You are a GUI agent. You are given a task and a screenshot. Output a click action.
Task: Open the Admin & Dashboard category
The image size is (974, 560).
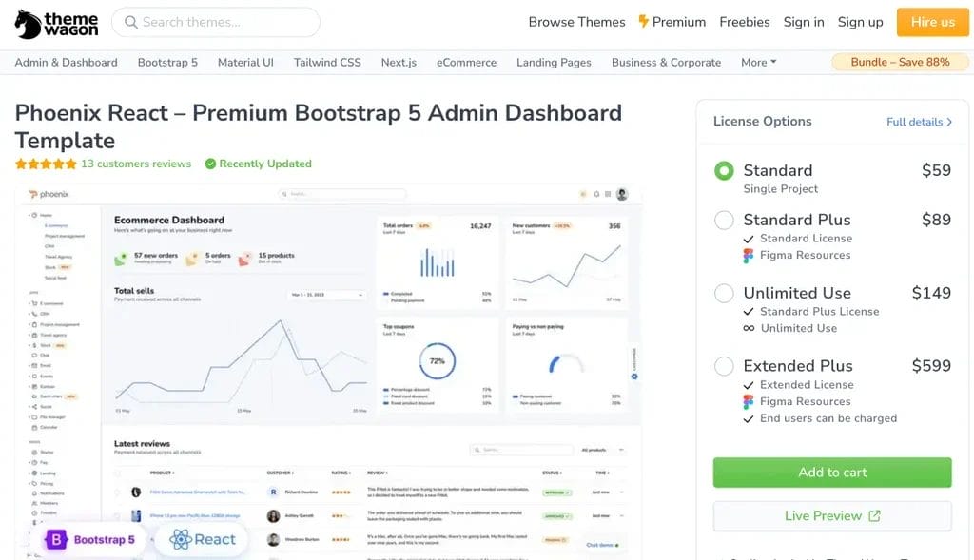(x=66, y=63)
